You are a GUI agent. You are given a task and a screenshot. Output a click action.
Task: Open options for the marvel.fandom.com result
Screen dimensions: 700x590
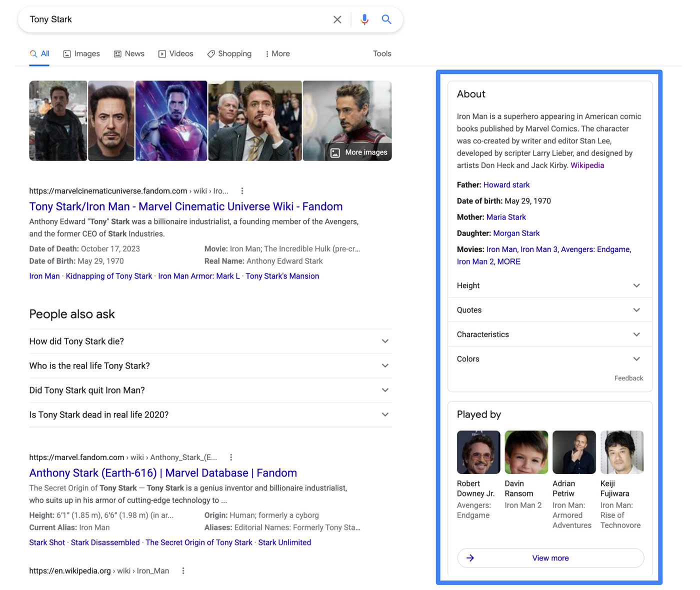click(x=231, y=457)
